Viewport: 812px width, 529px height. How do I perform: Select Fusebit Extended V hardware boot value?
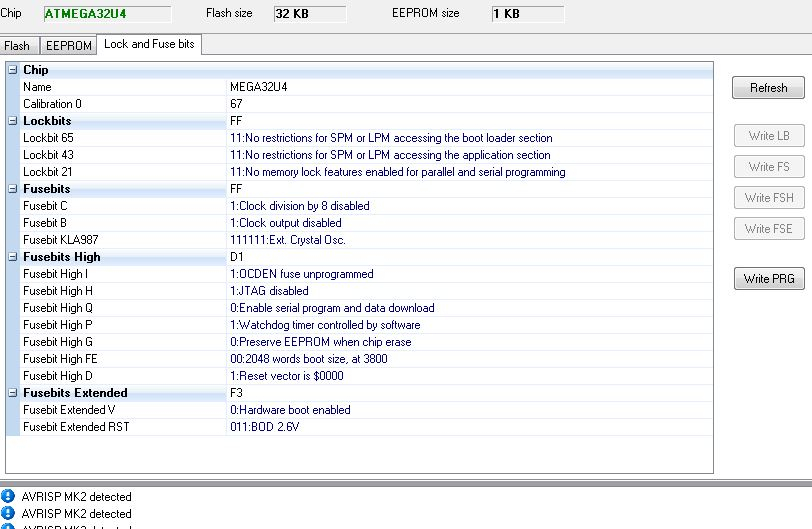tap(469, 410)
